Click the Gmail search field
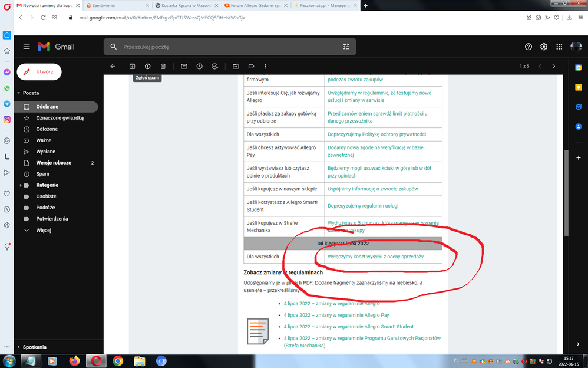Viewport: 588px width, 368px height. [x=230, y=47]
